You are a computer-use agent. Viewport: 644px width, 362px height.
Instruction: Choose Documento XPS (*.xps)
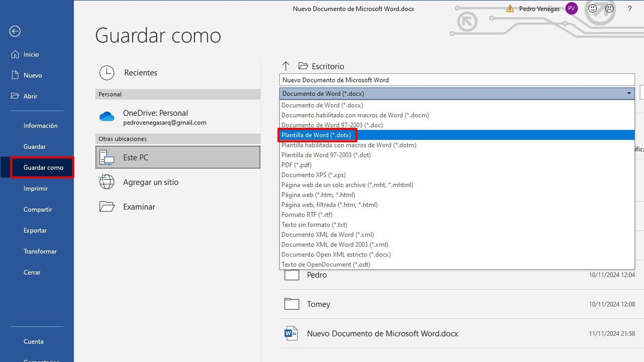coord(457,175)
